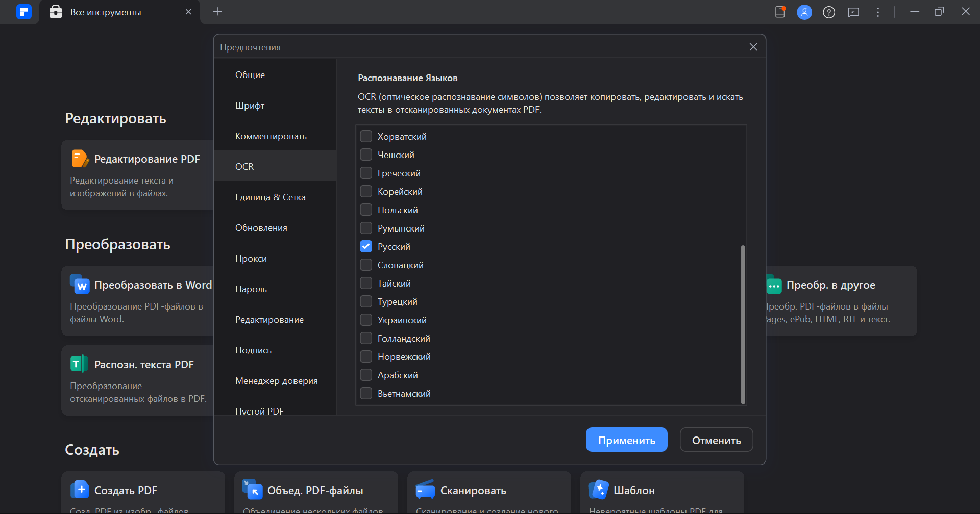
Task: Open the Пароль preferences section
Action: (x=275, y=289)
